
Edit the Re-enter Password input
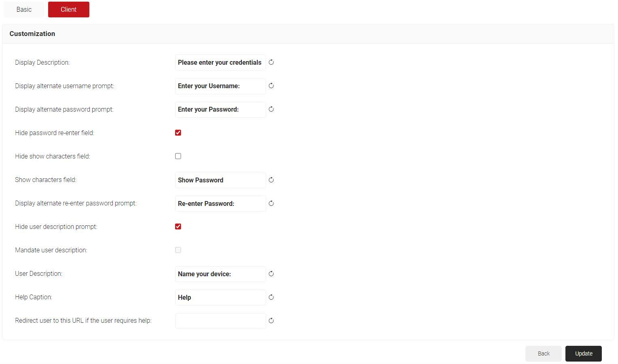click(220, 203)
